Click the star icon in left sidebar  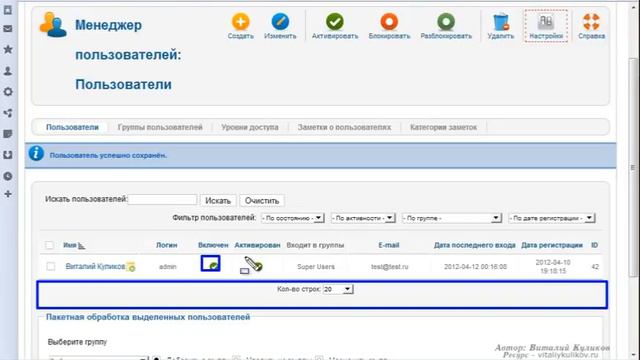click(8, 49)
